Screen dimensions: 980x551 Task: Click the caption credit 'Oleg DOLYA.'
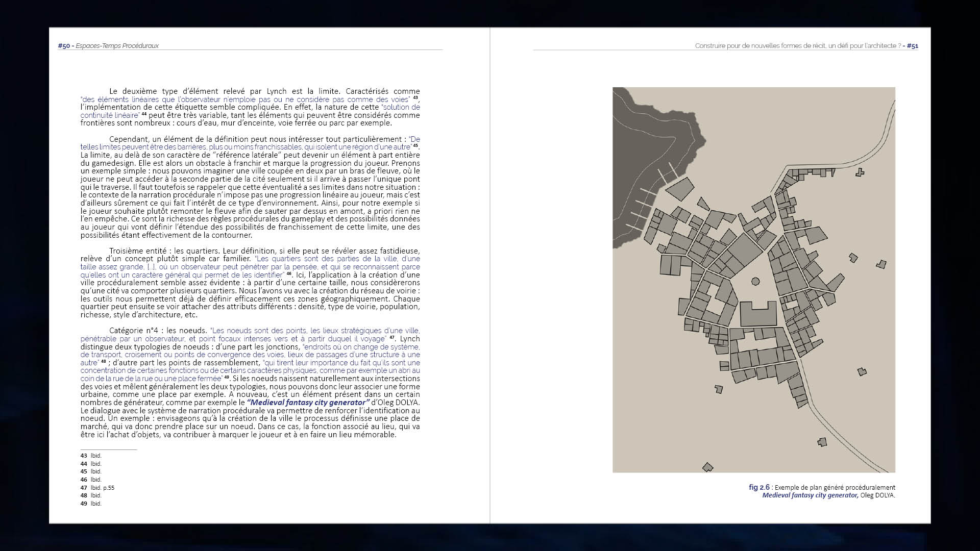tap(878, 495)
